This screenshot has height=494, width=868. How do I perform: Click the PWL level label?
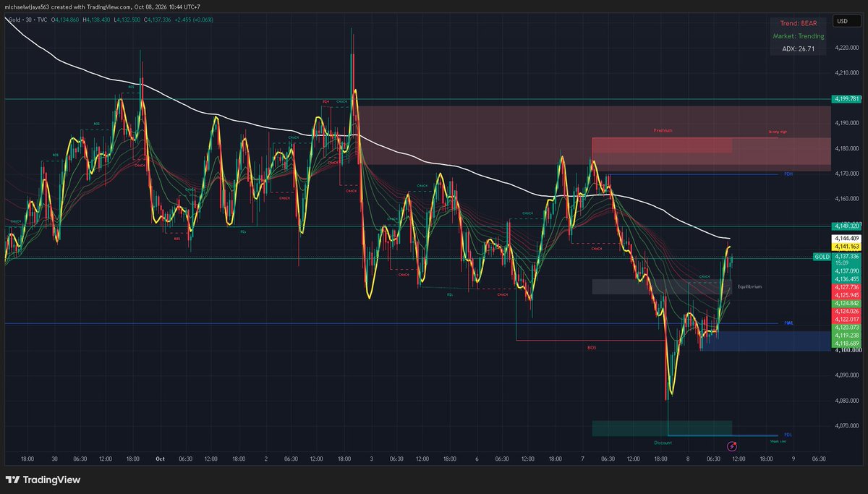click(x=788, y=323)
